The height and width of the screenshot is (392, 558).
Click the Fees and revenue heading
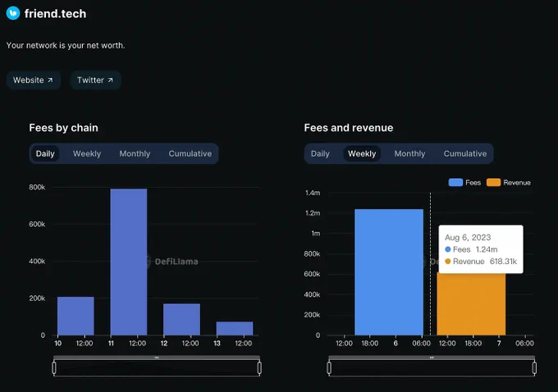349,128
